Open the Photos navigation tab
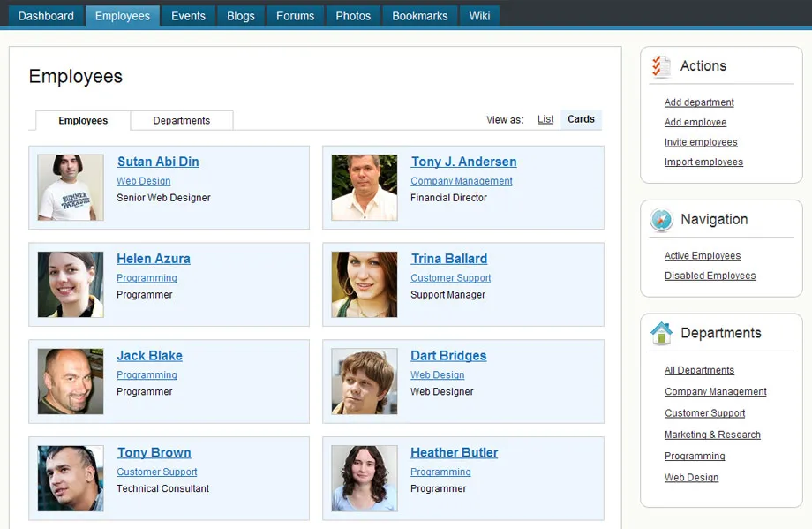The height and width of the screenshot is (529, 812). (x=353, y=16)
